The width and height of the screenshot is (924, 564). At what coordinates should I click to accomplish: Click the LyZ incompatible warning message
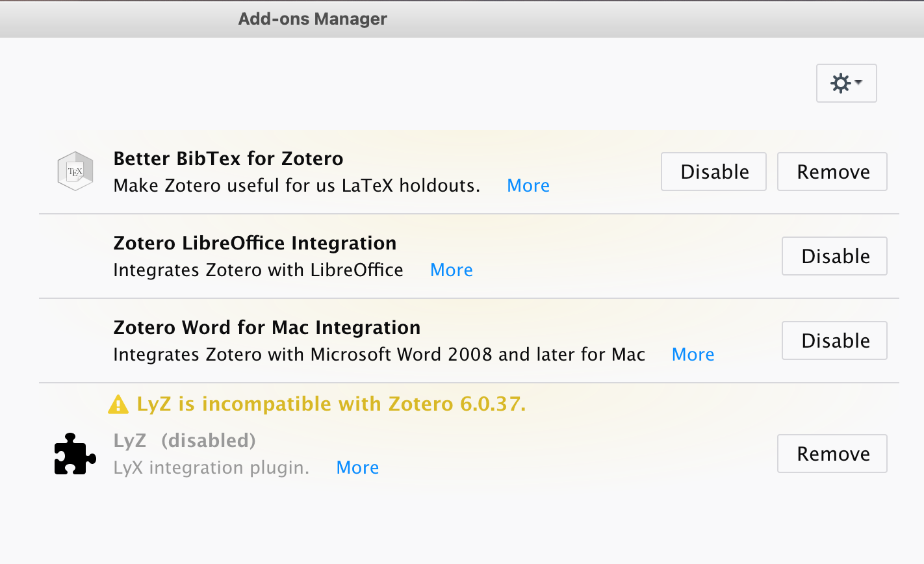tap(331, 404)
